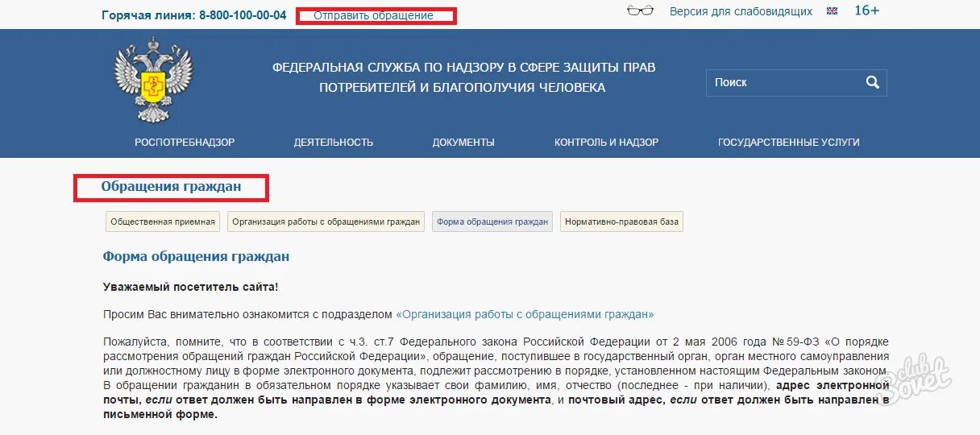The height and width of the screenshot is (435, 980).
Task: Click the Rospotrebnadzor eagle emblem logo
Action: 153,81
